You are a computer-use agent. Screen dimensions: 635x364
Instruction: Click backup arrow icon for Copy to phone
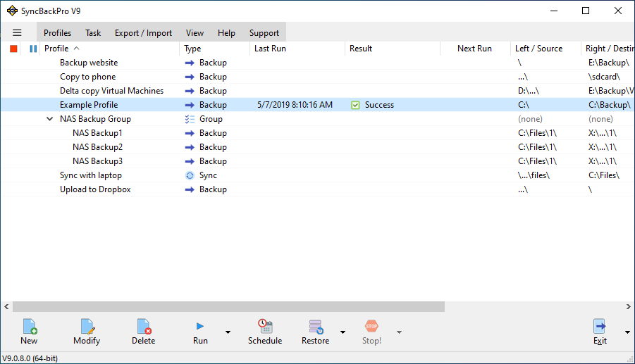(190, 77)
